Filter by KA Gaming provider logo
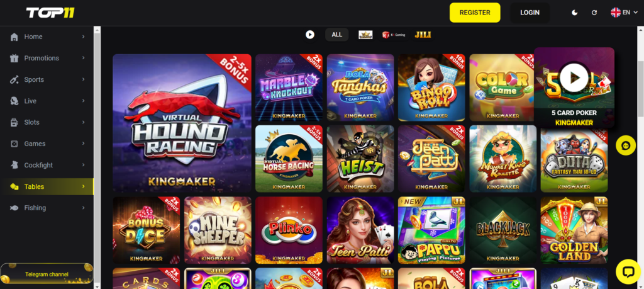The width and height of the screenshot is (644, 289). [x=394, y=35]
